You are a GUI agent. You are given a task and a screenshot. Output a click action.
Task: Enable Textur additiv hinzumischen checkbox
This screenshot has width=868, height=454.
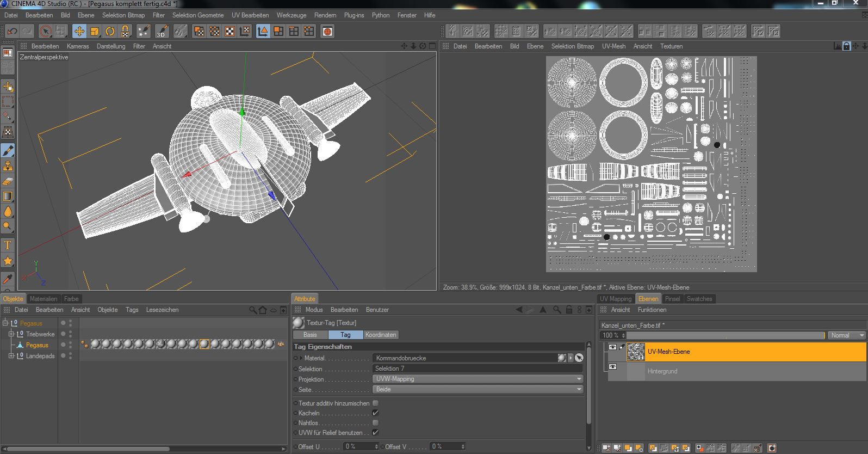[375, 403]
